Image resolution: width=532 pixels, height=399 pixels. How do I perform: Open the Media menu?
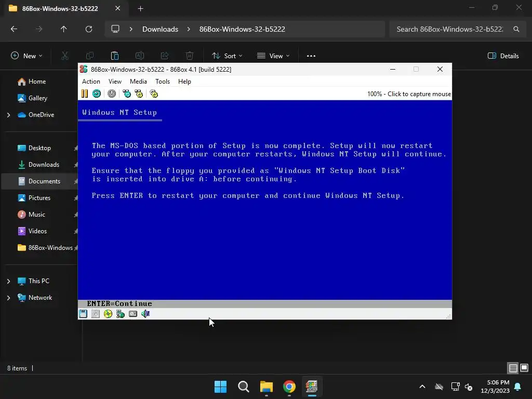tap(138, 82)
